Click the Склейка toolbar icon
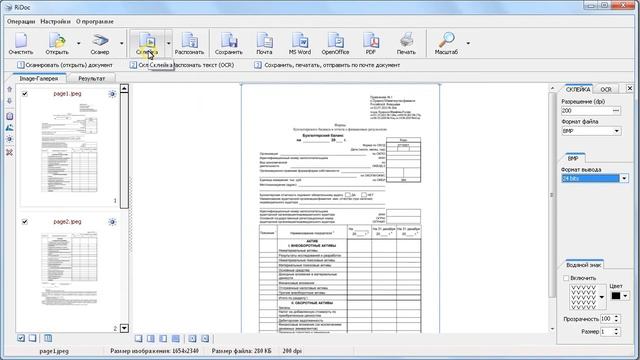 point(147,43)
